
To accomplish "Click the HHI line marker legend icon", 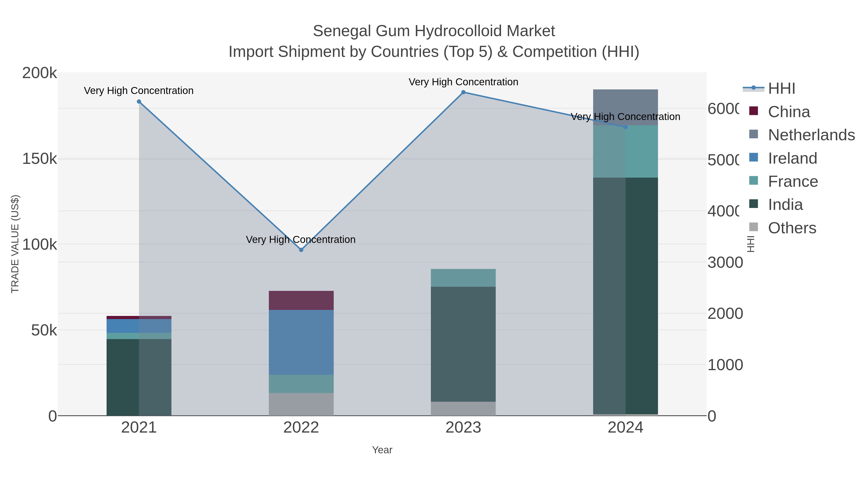I will (x=753, y=88).
